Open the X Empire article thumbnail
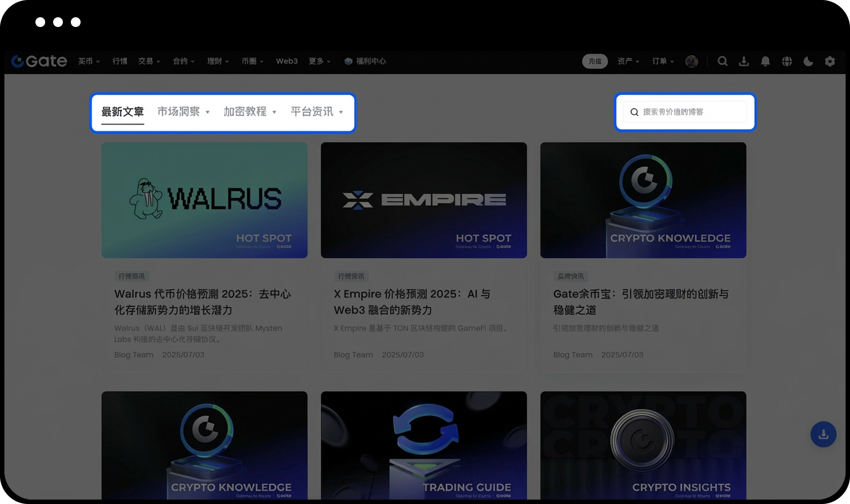Screen dimensions: 850x504 [x=424, y=200]
